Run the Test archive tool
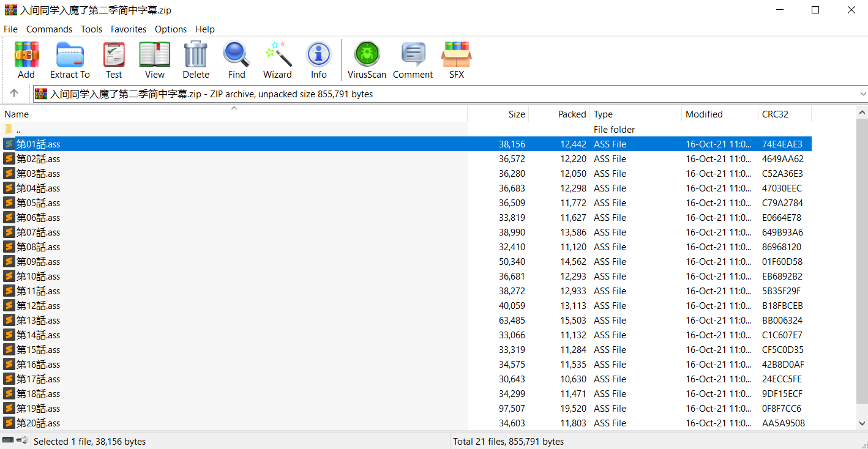 pos(114,54)
